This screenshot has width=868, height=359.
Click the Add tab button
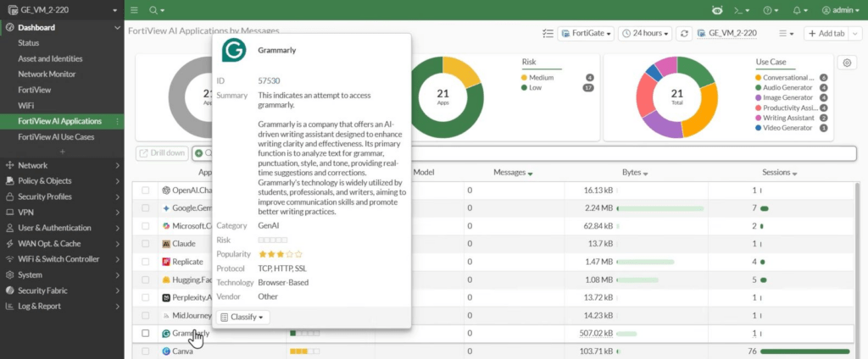click(826, 33)
